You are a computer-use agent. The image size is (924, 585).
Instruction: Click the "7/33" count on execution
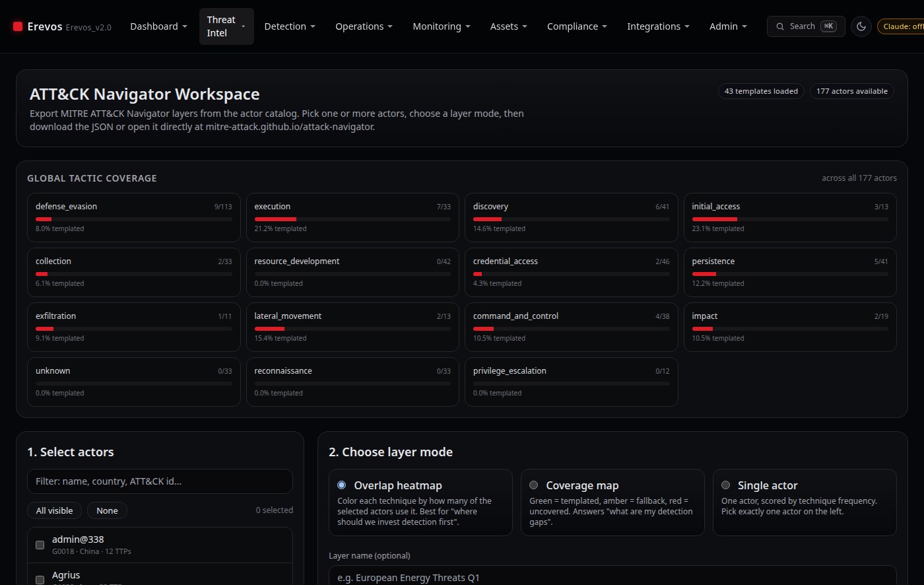pos(444,207)
